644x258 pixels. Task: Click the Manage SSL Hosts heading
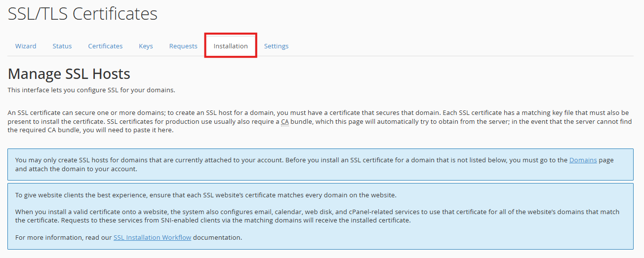coord(69,74)
